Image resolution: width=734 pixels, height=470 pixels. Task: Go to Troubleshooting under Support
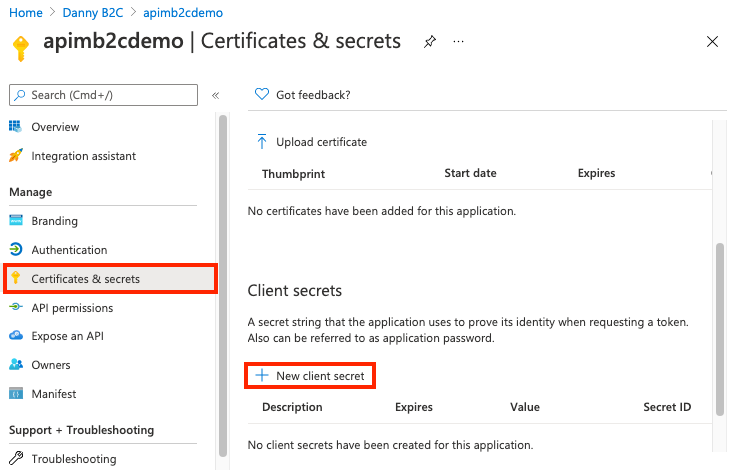(73, 459)
